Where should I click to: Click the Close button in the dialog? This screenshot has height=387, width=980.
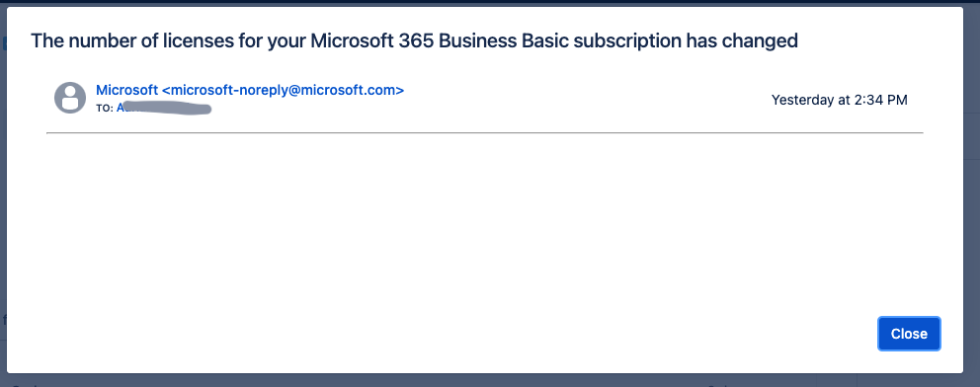(x=909, y=334)
